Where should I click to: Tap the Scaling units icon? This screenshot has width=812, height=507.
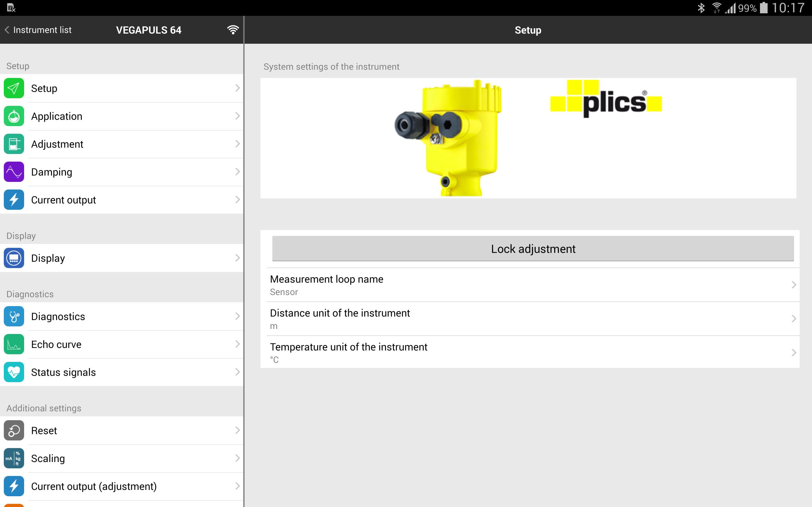[14, 459]
